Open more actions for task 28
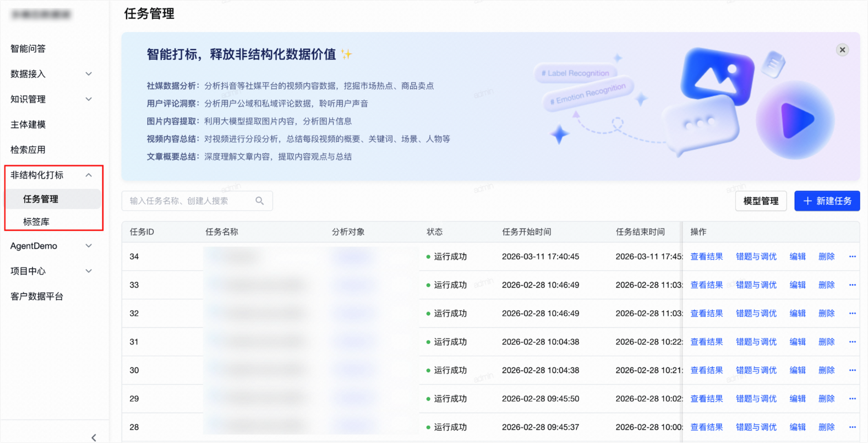Screen dimensions: 868x443 [852, 427]
